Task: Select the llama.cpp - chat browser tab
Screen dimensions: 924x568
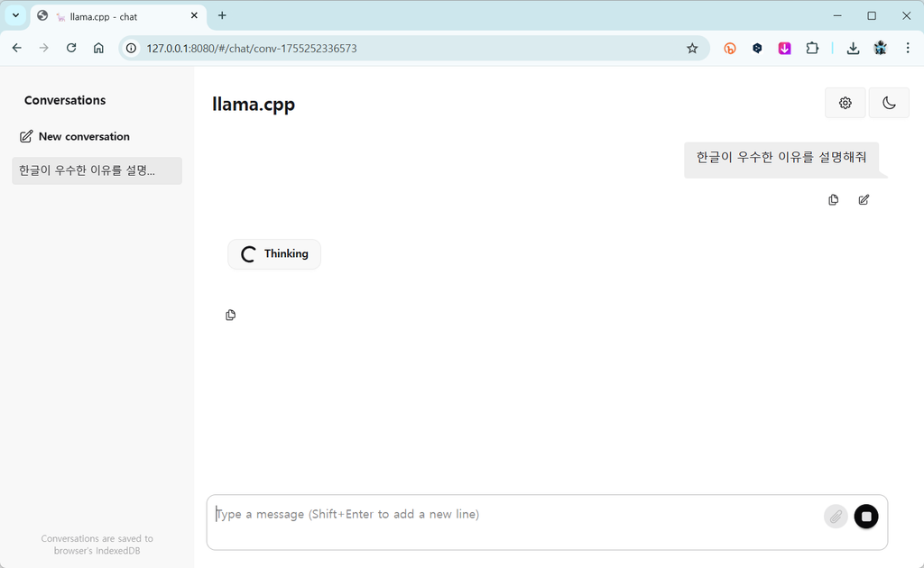Action: point(118,16)
